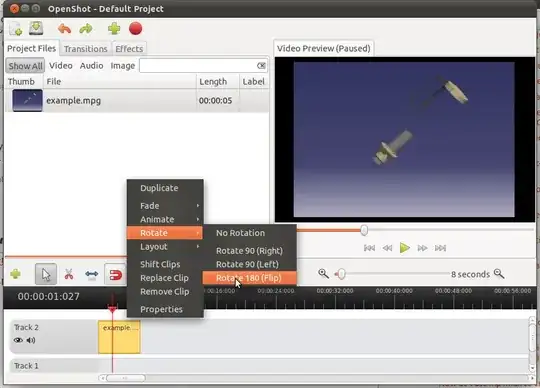Select the arrow pointer tool
The height and width of the screenshot is (388, 540).
pos(46,274)
